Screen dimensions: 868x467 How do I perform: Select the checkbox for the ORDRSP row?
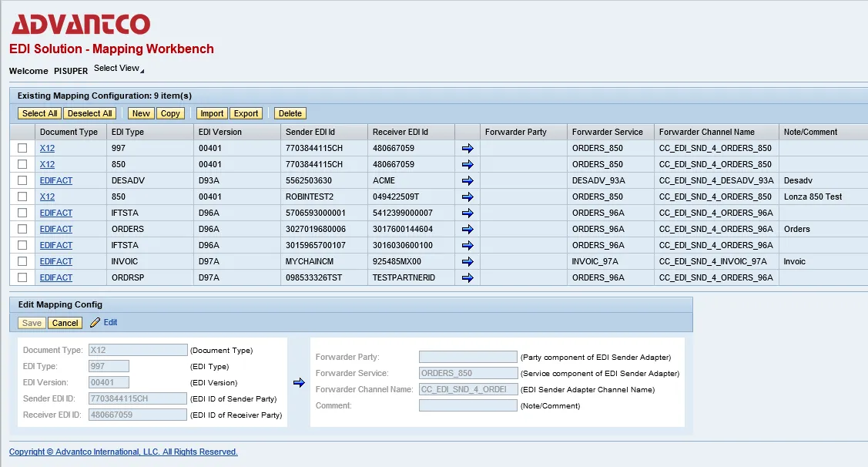22,277
